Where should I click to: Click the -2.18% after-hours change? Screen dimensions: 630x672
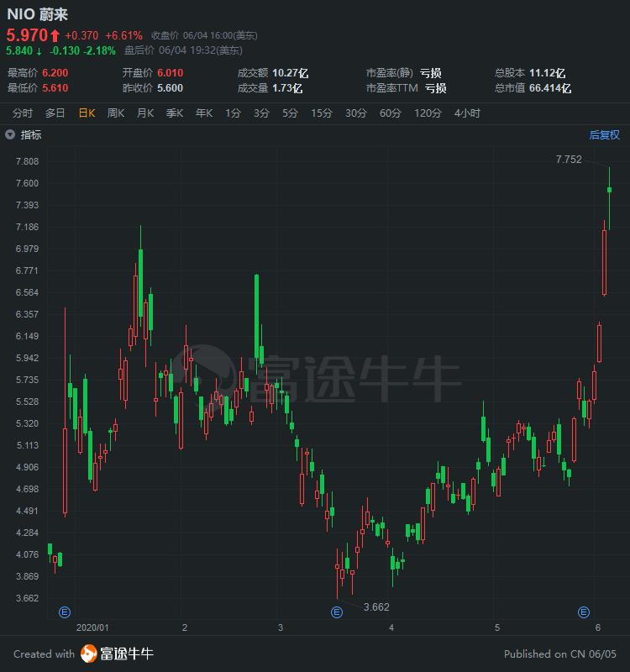(99, 50)
